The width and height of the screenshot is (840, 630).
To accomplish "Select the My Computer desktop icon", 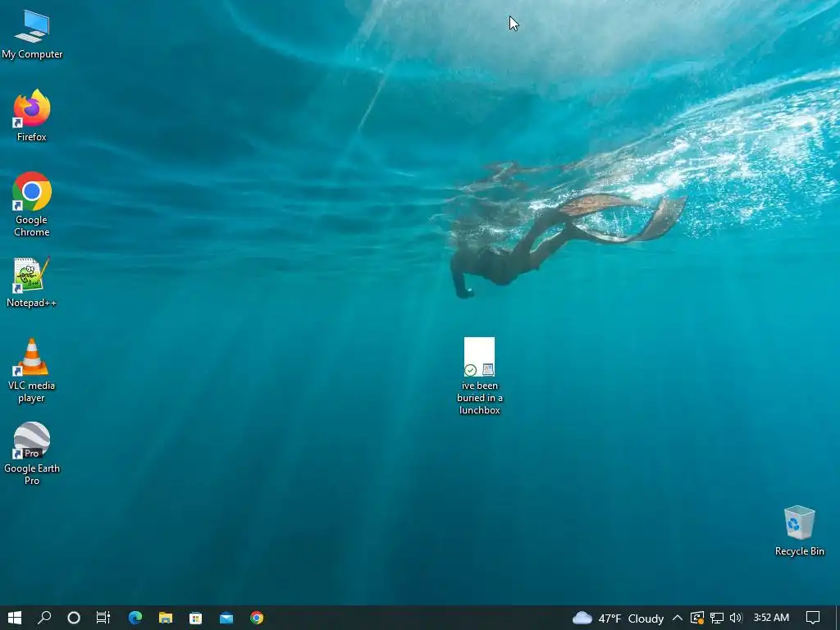I will (x=32, y=34).
